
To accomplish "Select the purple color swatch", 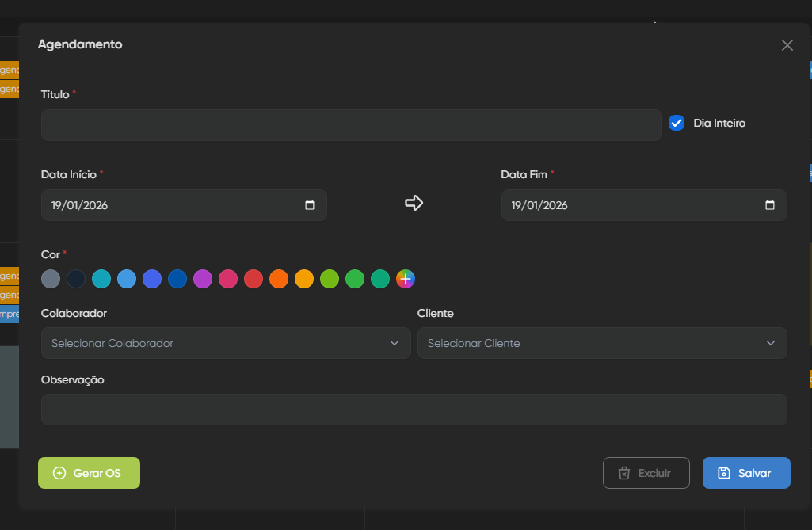I will pyautogui.click(x=203, y=279).
